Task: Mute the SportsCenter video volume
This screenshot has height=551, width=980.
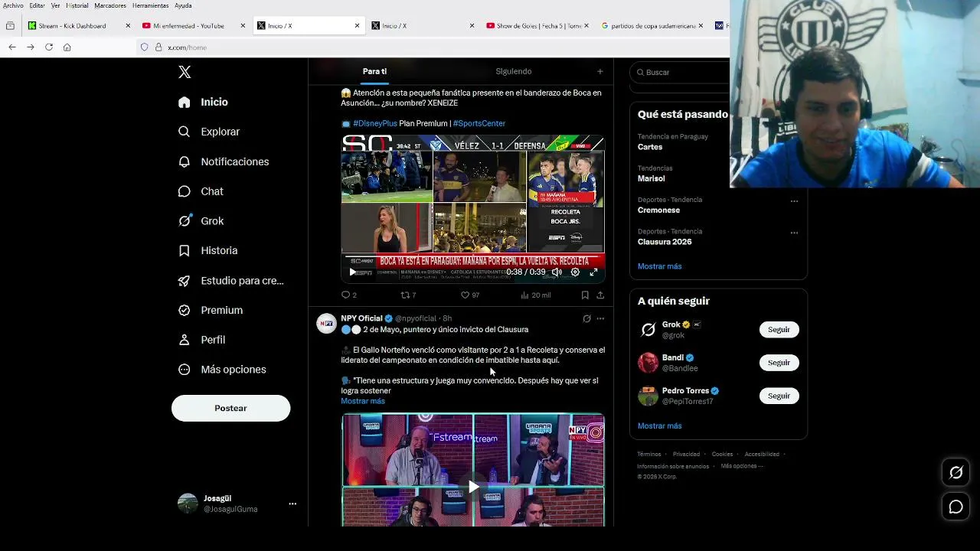Action: [x=557, y=272]
